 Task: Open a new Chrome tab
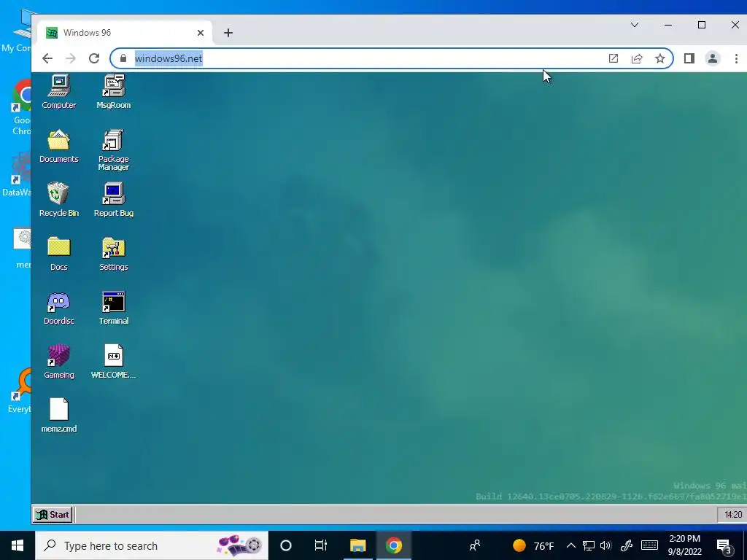[228, 33]
